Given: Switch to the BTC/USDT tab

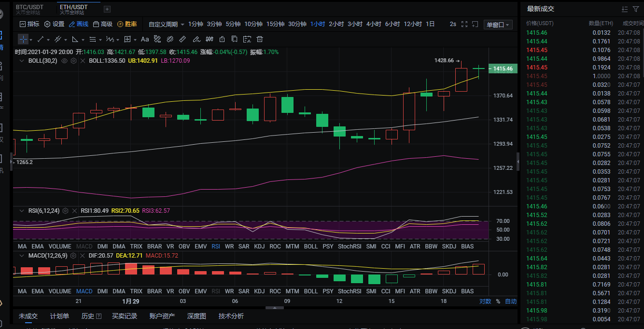Looking at the screenshot, I should [x=29, y=7].
